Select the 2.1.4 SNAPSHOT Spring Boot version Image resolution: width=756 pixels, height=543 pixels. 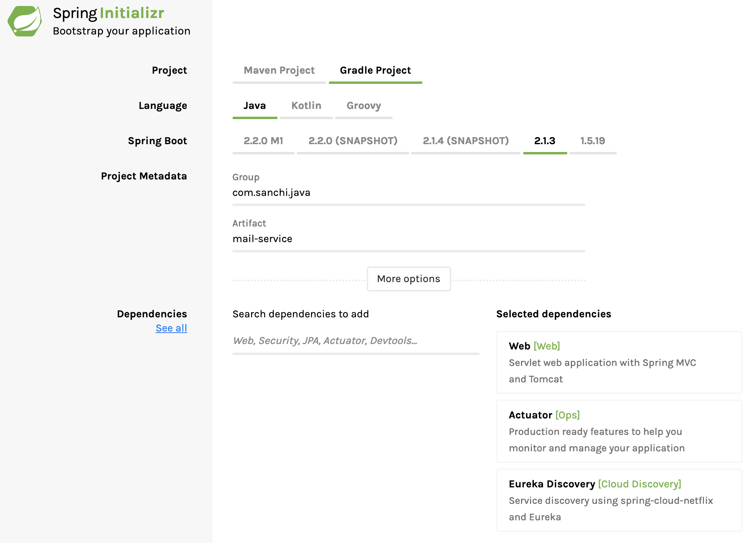[x=465, y=140]
